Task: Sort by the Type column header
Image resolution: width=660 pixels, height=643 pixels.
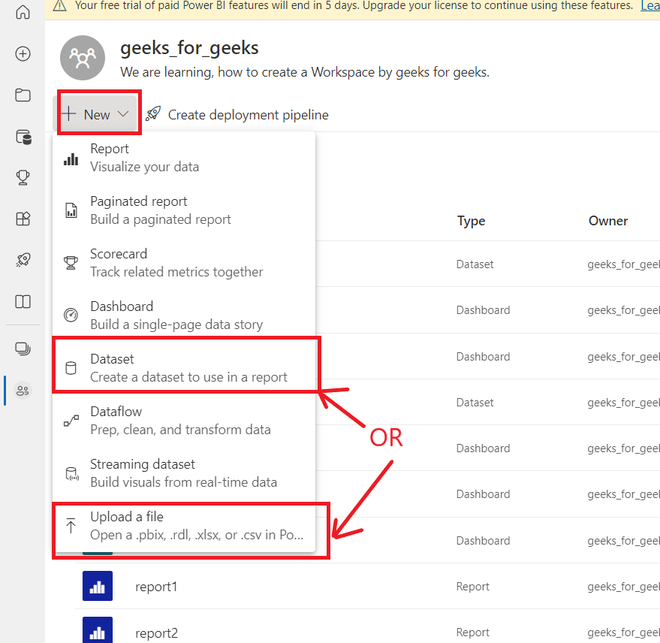Action: 471,221
